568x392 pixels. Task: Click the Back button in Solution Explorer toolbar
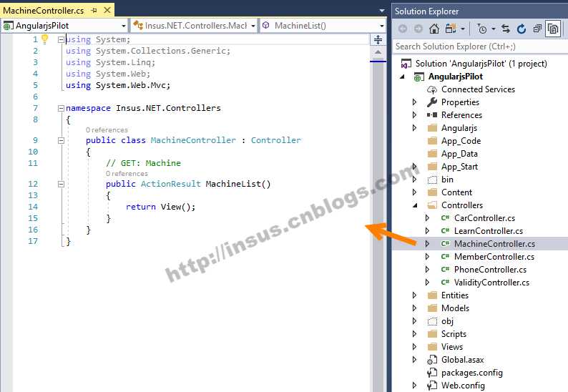click(x=402, y=29)
